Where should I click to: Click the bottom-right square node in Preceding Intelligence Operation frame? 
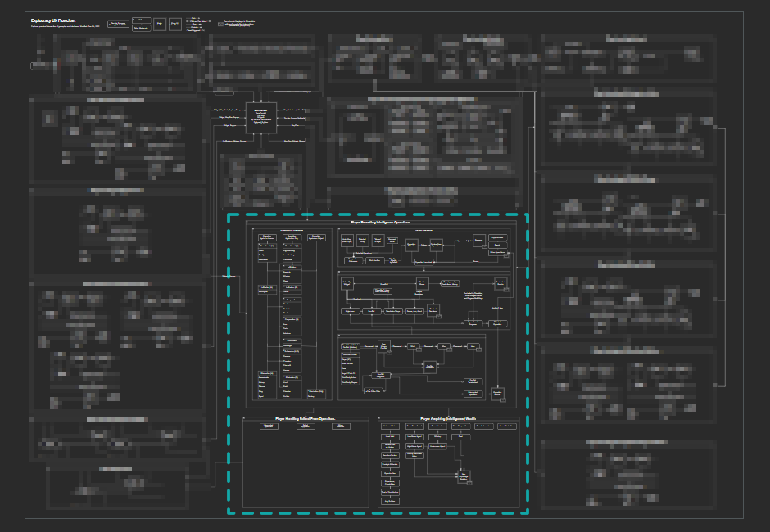496,394
